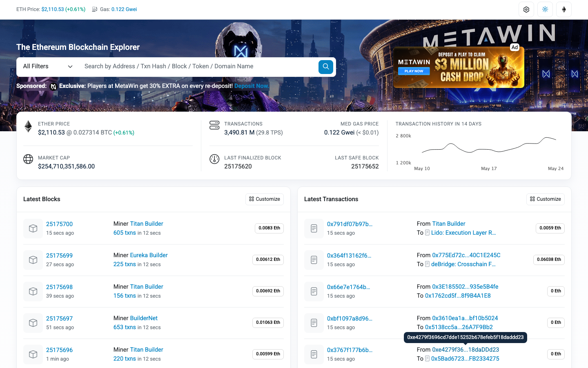Click the Market Cap globe icon

28,159
